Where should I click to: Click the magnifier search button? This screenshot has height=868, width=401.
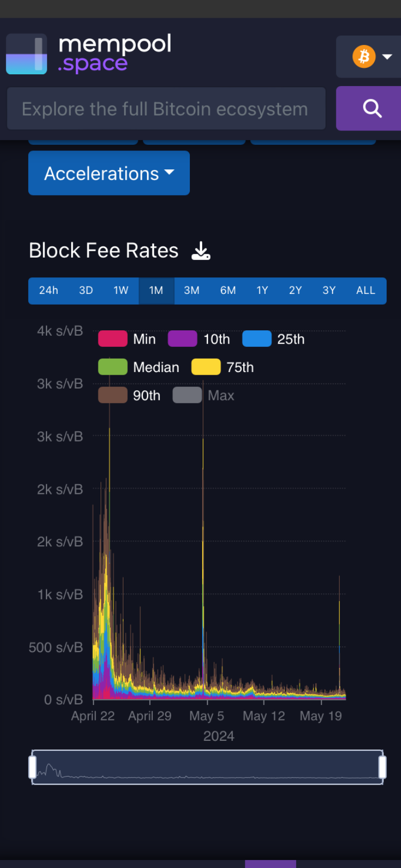[x=372, y=108]
